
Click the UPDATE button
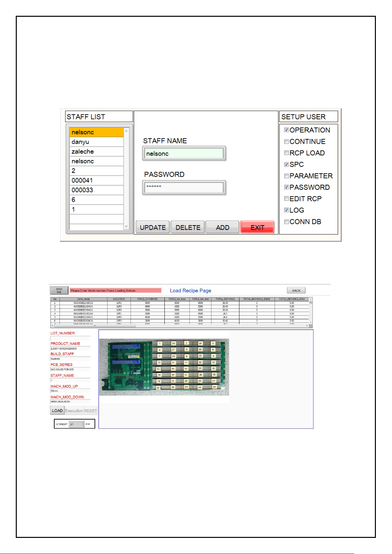[x=153, y=228]
